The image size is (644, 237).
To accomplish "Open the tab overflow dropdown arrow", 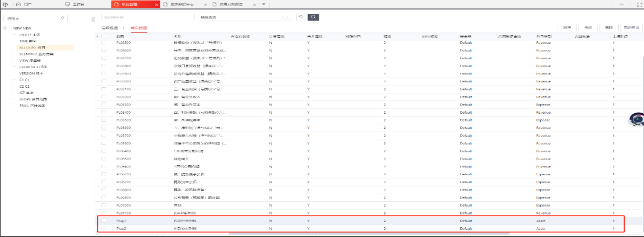I will click(x=264, y=4).
